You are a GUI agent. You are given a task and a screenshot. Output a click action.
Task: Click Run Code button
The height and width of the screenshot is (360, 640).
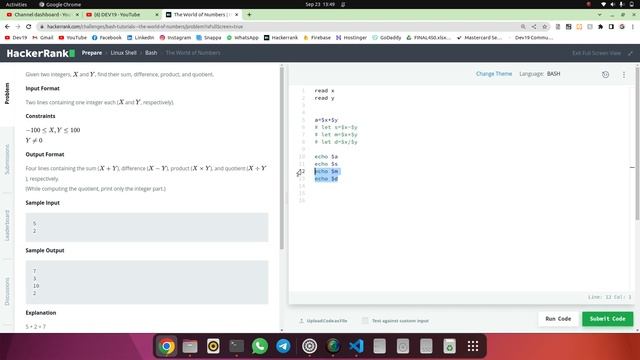point(558,319)
